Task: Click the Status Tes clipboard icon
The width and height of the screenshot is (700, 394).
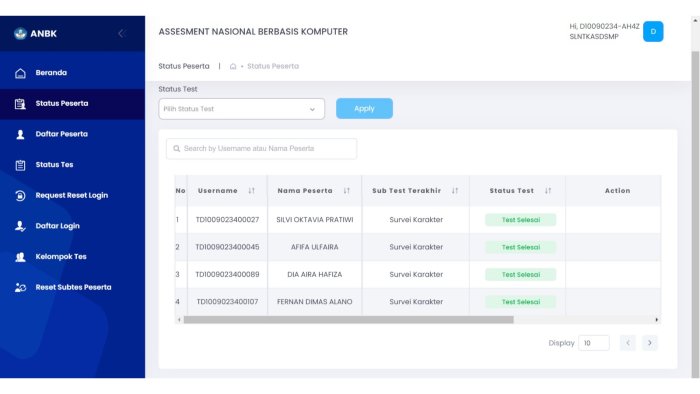Action: tap(20, 165)
